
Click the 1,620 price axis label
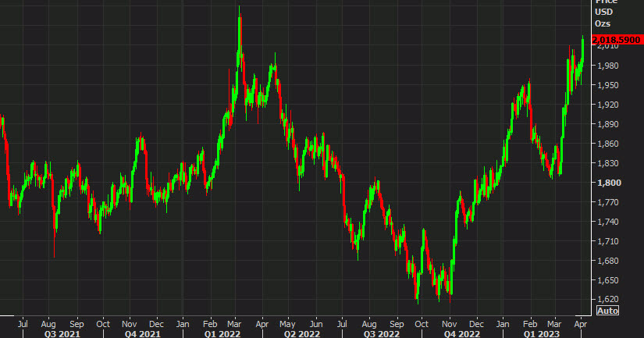pyautogui.click(x=608, y=300)
